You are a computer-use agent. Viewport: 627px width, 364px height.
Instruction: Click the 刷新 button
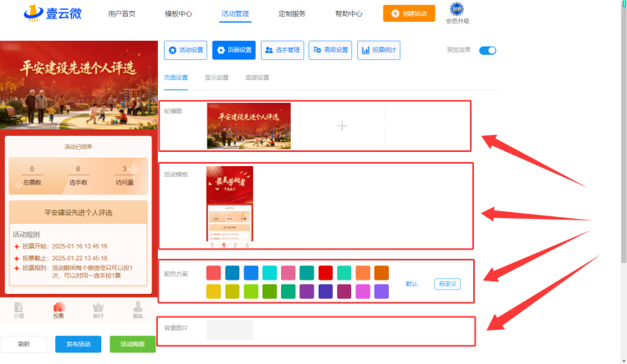23,344
